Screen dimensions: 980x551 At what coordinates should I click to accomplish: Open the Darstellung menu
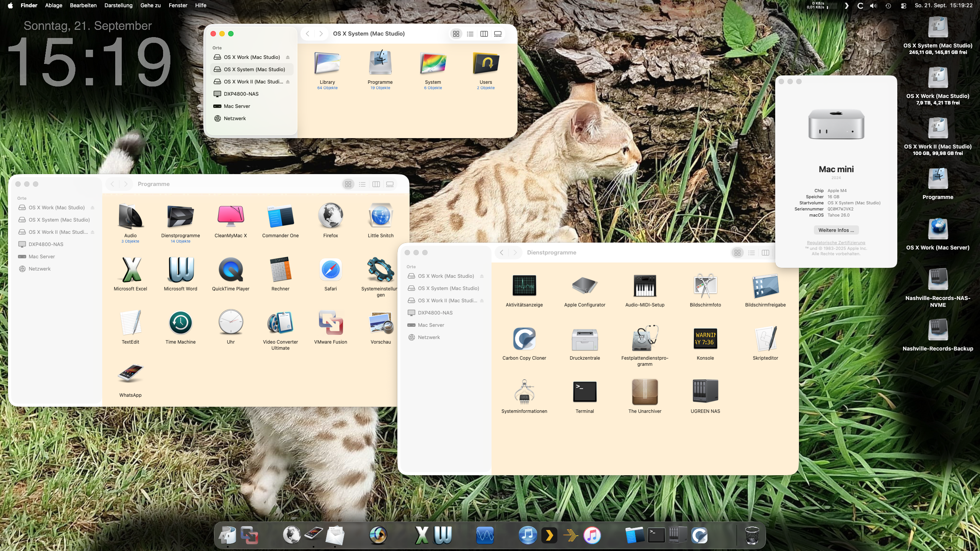click(x=118, y=5)
